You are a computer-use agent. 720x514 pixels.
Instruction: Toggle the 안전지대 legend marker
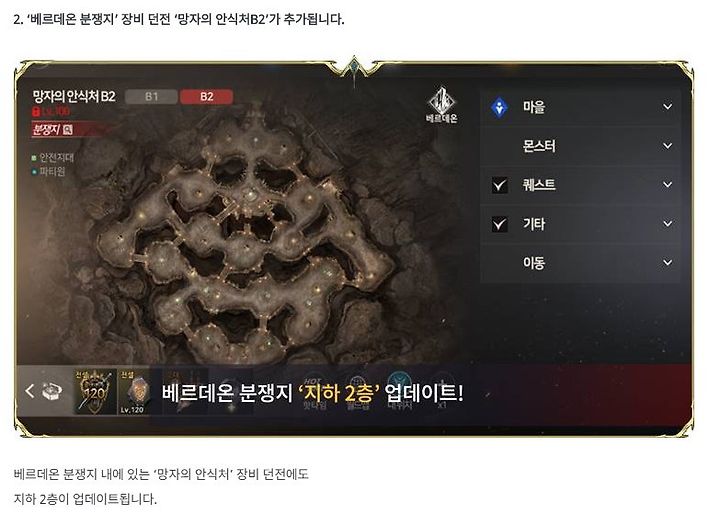(x=34, y=158)
